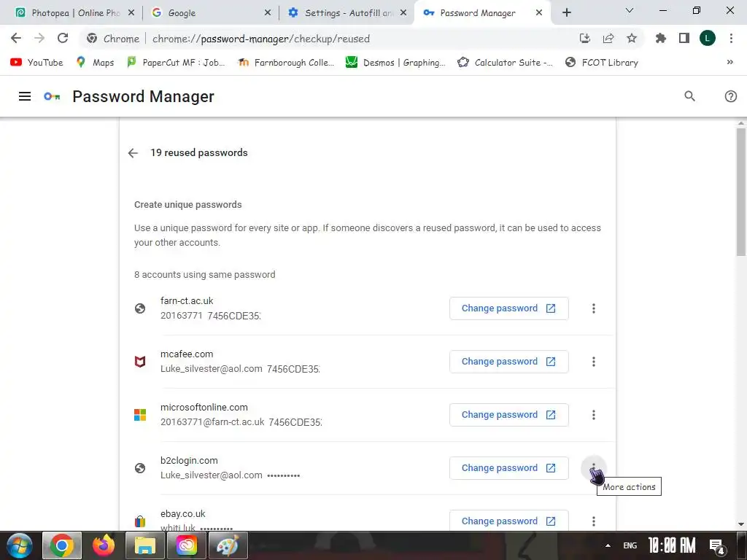Open the Calculator Suite bookmark

[505, 63]
